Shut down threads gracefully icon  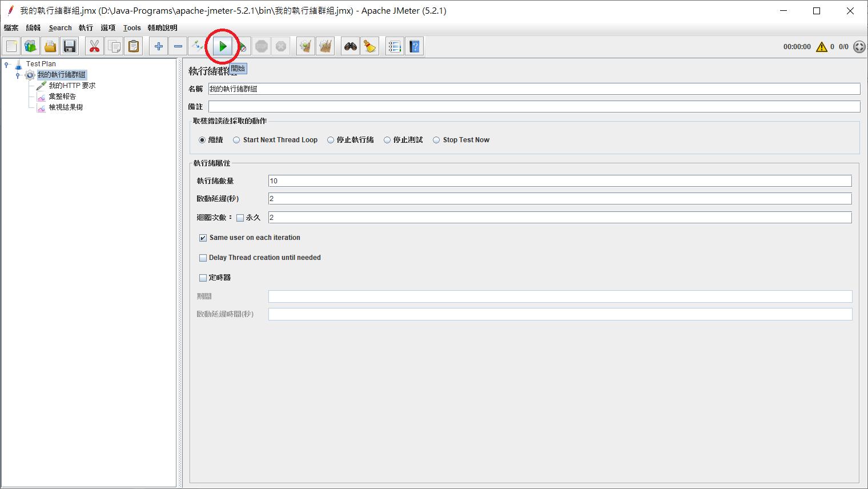point(281,46)
